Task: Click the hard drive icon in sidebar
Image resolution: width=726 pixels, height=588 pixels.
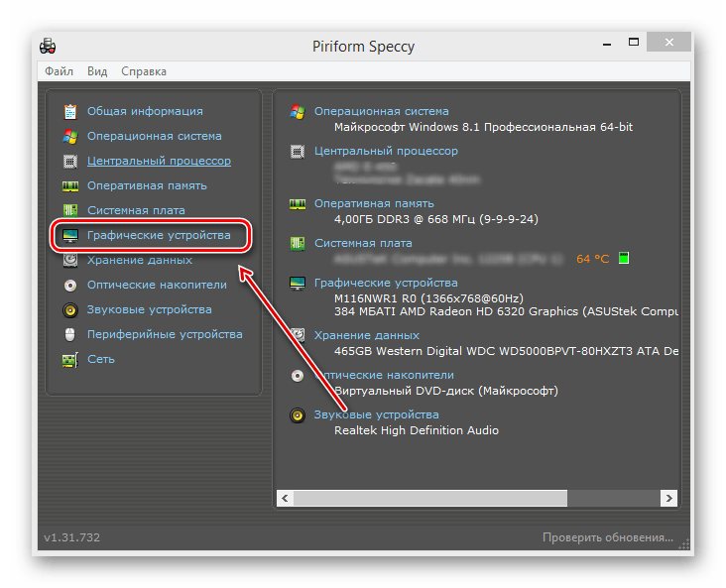Action: 70,260
